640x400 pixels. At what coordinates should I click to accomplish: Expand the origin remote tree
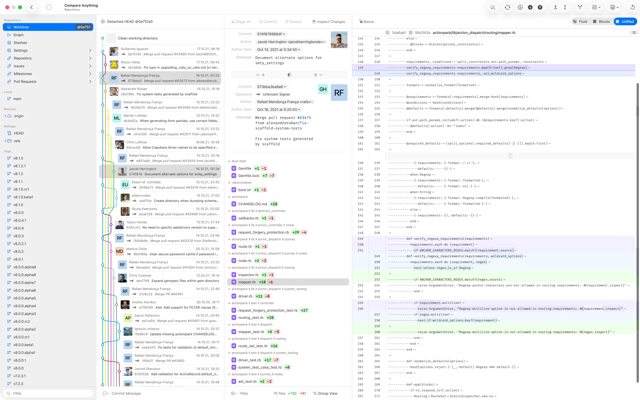(5, 116)
